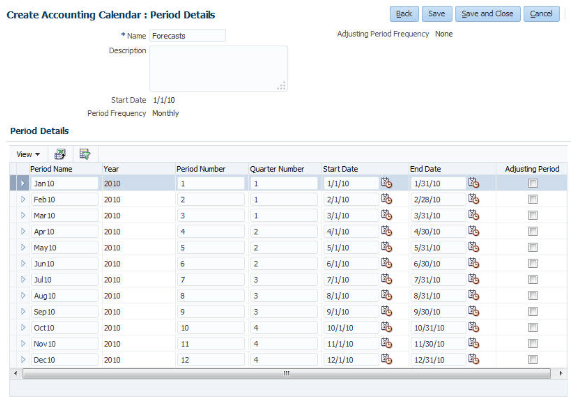Check Adjusting Period box for Jun10
Image resolution: width=572 pixels, height=403 pixels.
[533, 263]
